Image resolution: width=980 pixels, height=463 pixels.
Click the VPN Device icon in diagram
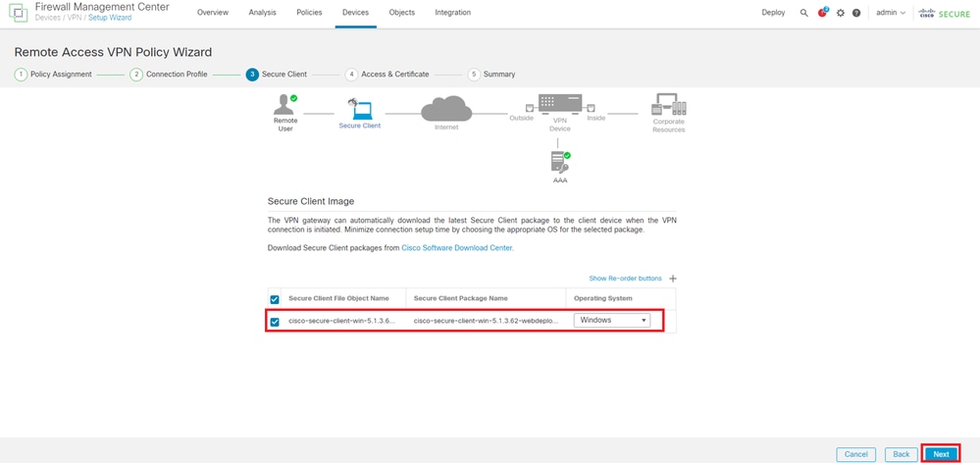click(x=560, y=104)
